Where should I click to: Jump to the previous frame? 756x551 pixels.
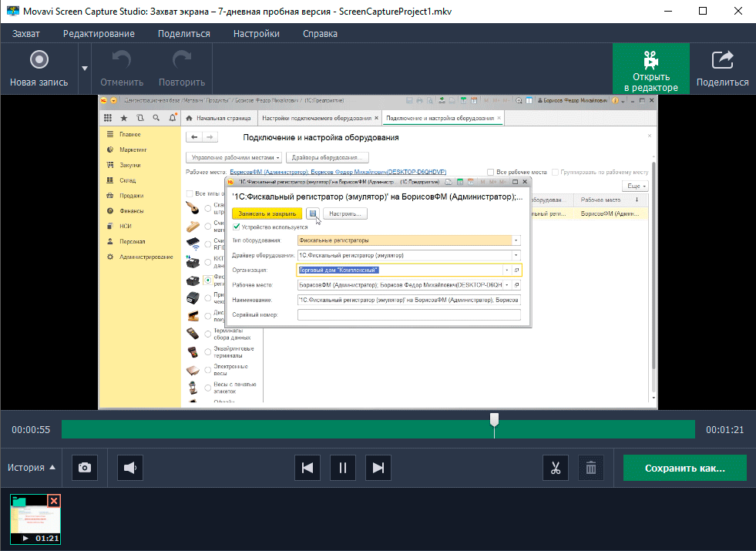click(x=307, y=467)
